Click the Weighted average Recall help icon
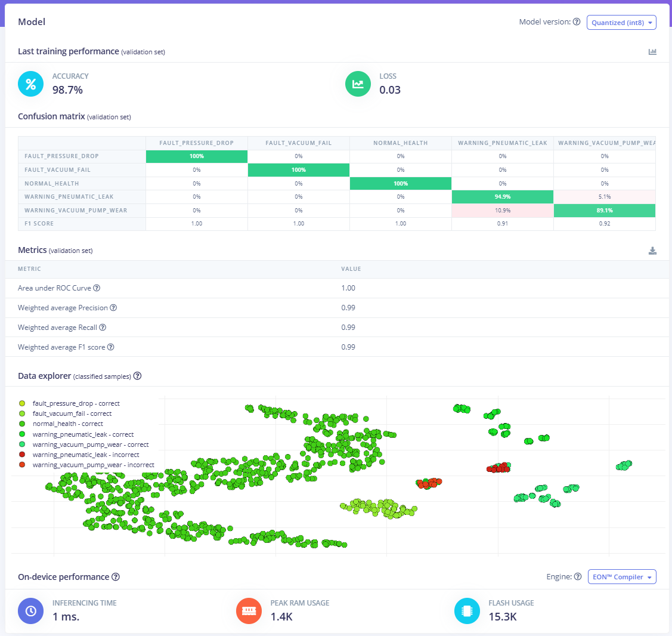Viewport: 672px width, 636px height. pyautogui.click(x=103, y=327)
